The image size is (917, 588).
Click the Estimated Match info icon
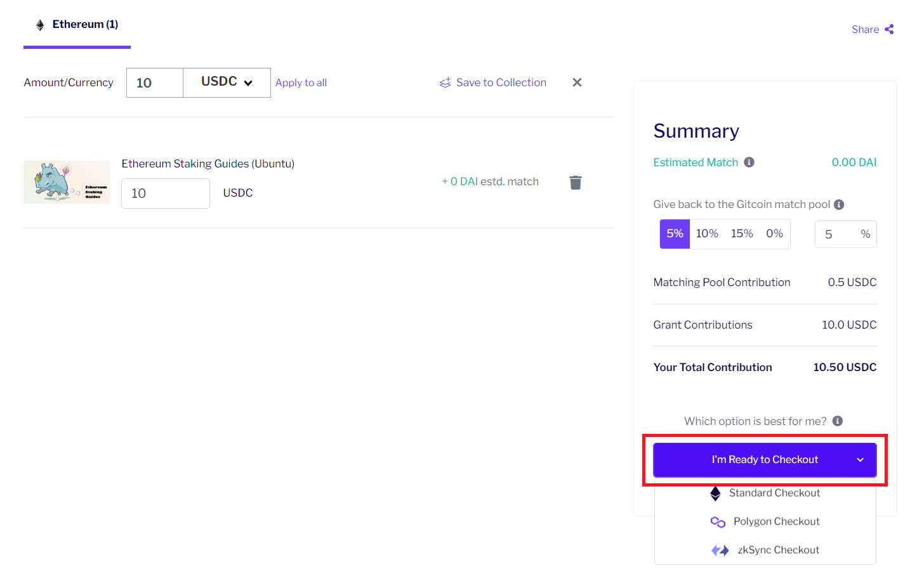click(x=749, y=162)
